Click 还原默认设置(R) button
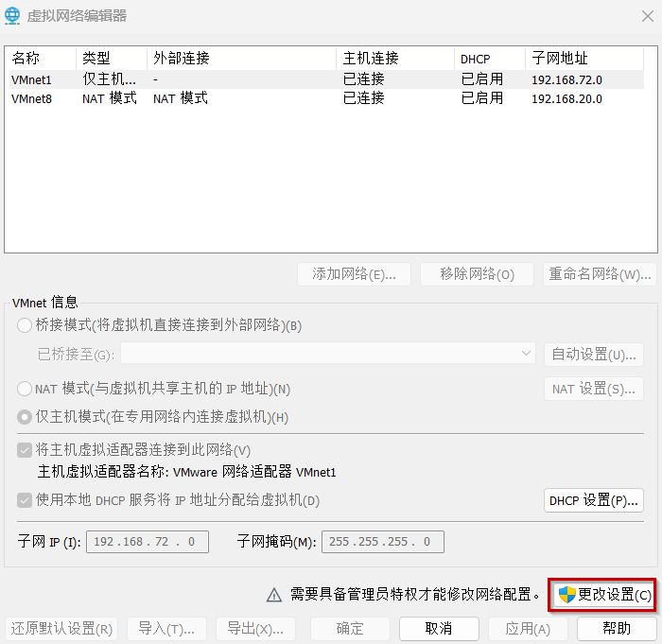This screenshot has width=662, height=644. [x=61, y=629]
